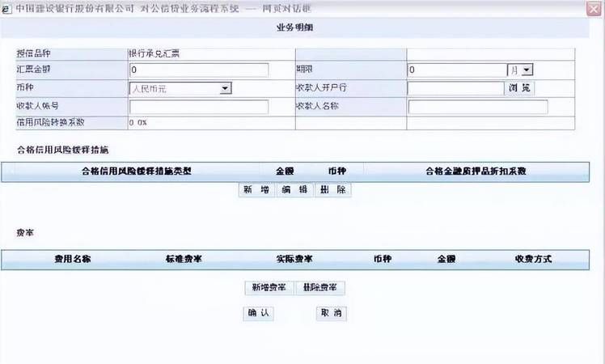The image size is (605, 364).
Task: Click the 合格金融质押品折扣系数 column header
Action: (x=476, y=171)
